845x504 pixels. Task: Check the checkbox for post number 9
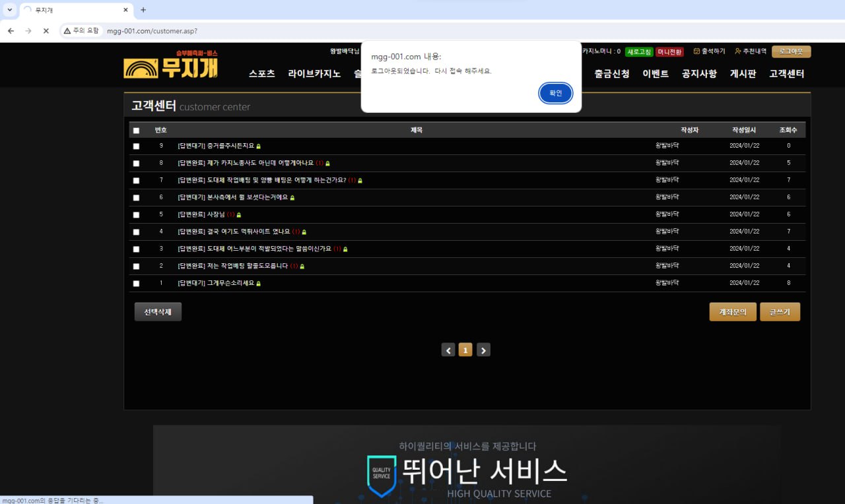(136, 146)
